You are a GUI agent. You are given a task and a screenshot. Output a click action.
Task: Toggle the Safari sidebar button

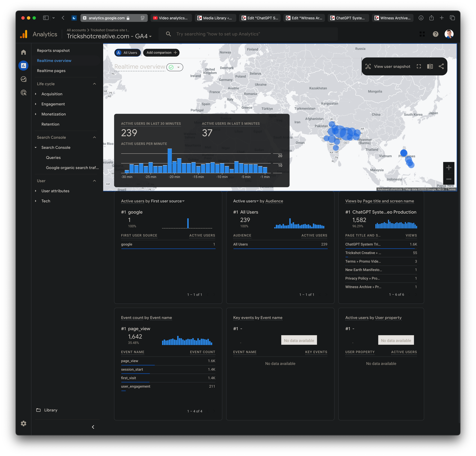point(46,18)
